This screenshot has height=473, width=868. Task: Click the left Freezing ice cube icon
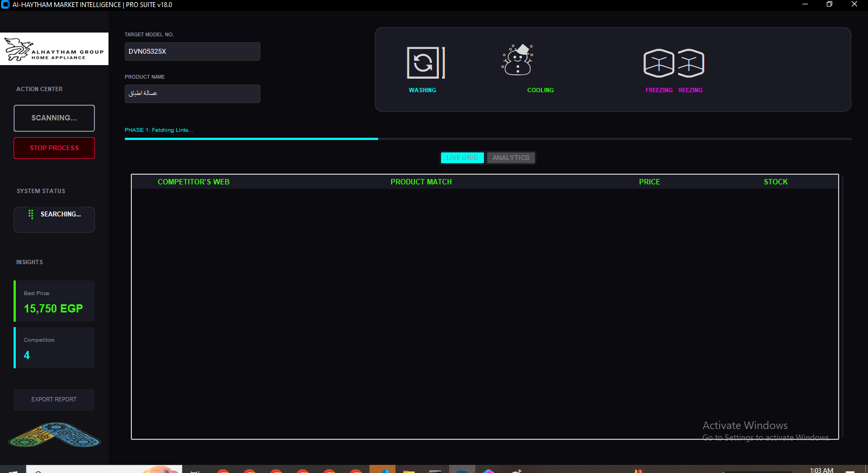click(659, 63)
